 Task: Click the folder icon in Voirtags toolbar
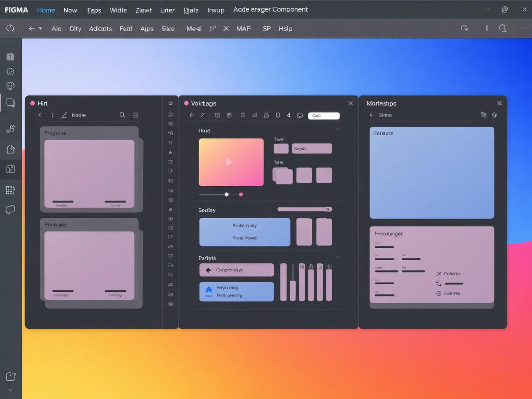pos(300,115)
